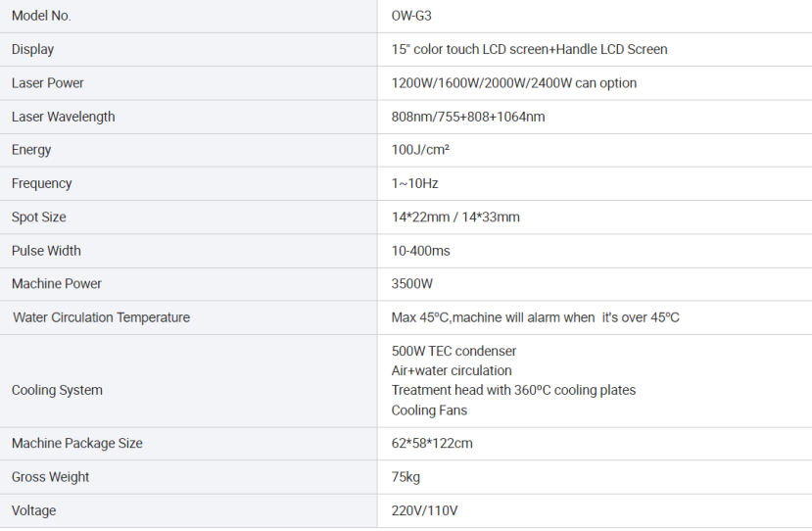812x531 pixels.
Task: Click the Cooling Fans text line
Action: (x=429, y=410)
